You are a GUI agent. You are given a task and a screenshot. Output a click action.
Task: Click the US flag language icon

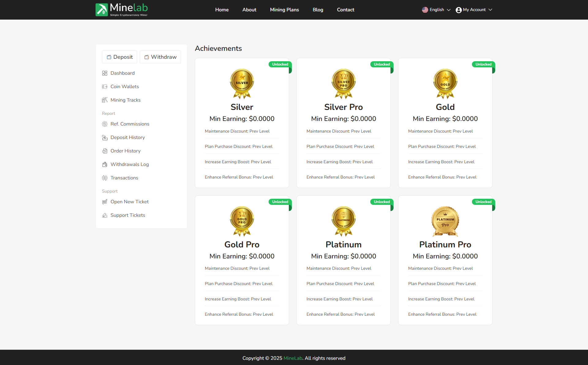coord(425,10)
